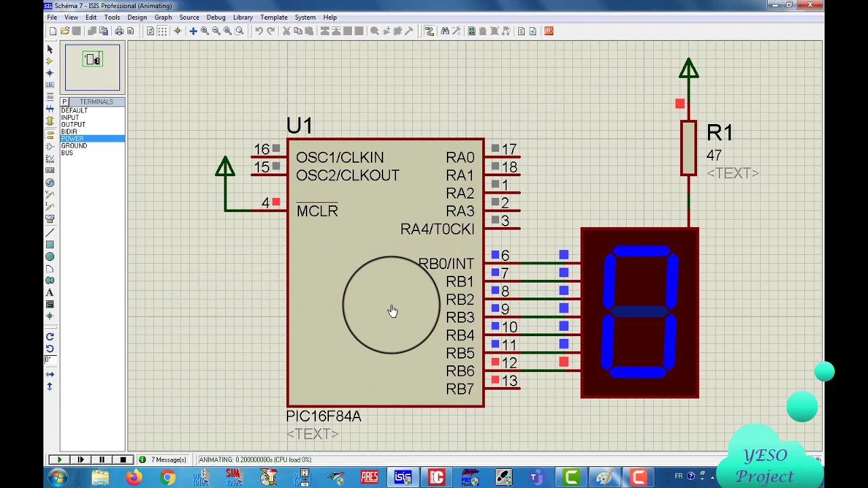The image size is (868, 488).
Task: Select the 2D text tool
Action: (50, 293)
